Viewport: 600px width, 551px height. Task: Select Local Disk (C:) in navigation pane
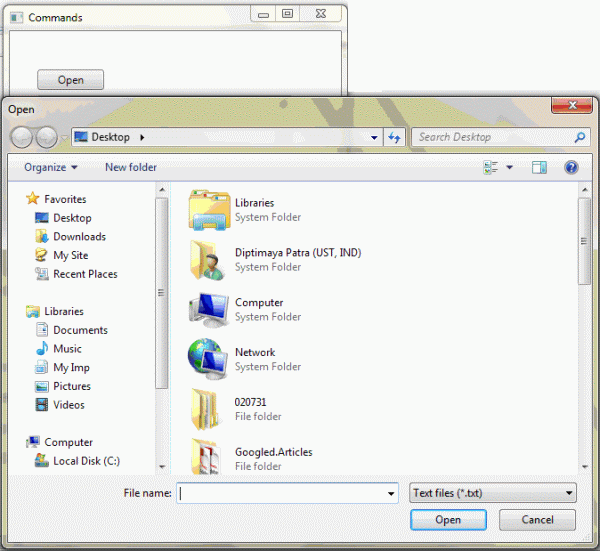tap(86, 461)
